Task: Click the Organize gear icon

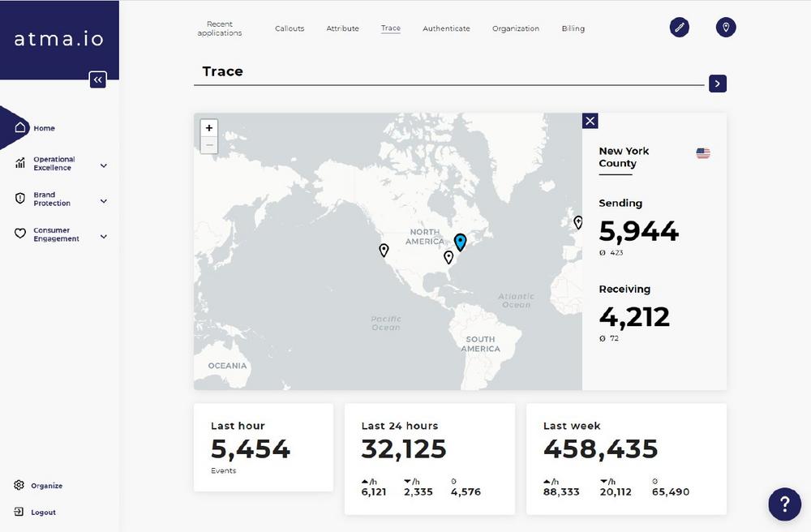Action: point(19,485)
